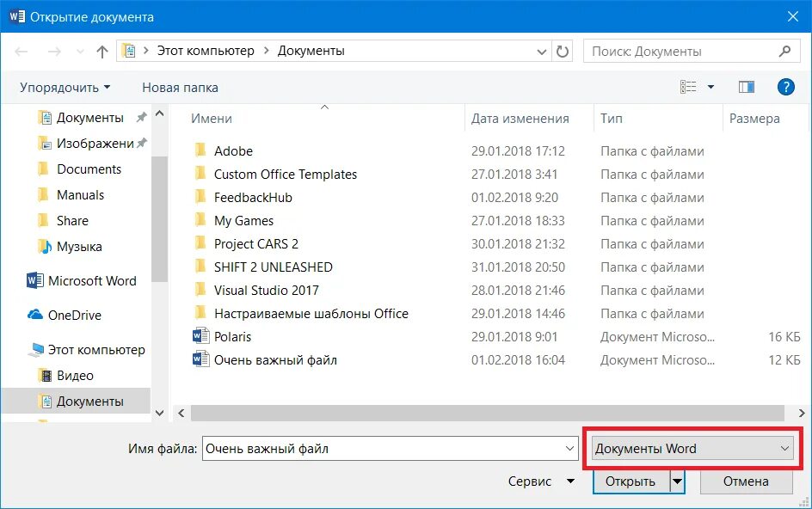
Task: Expand the Имя файла dropdown arrow
Action: tap(569, 449)
